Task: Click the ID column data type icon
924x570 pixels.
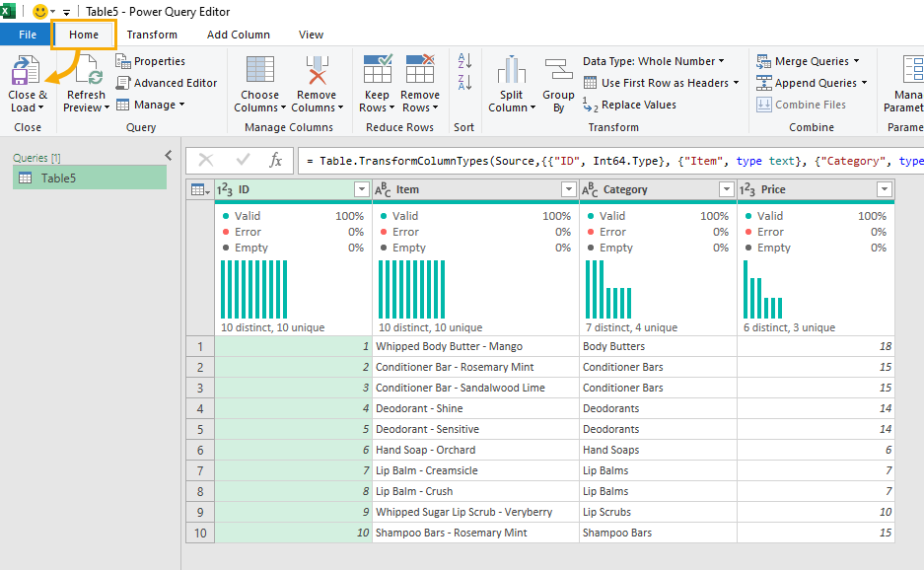Action: pos(225,189)
